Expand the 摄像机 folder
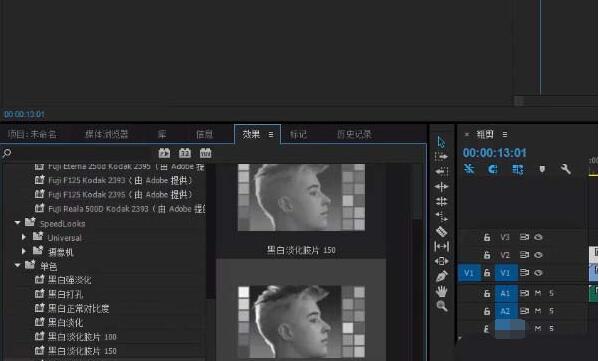Image resolution: width=599 pixels, height=361 pixels. click(24, 251)
